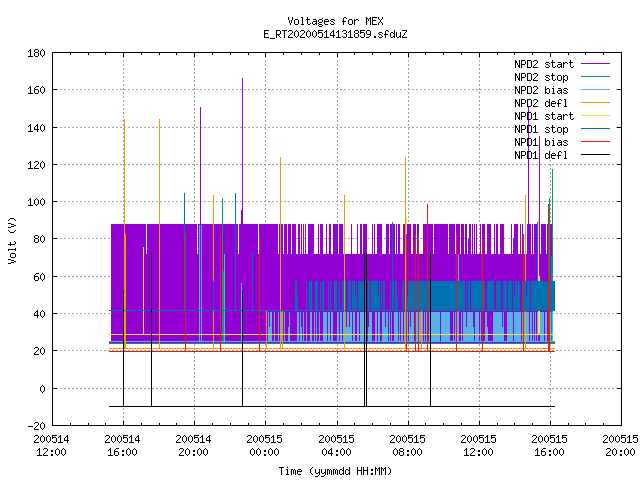Click the black NPD1 defl legend line
Screen dimensions: 640x480
tap(595, 155)
